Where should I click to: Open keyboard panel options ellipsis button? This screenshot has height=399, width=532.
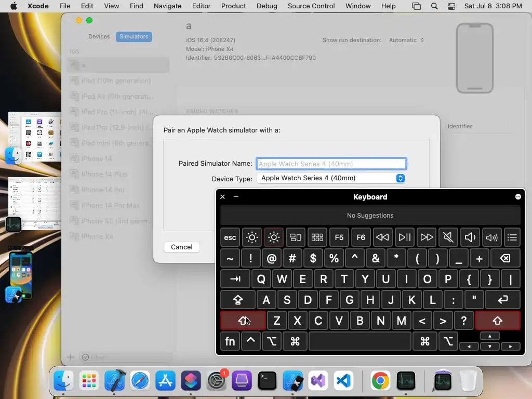[518, 197]
